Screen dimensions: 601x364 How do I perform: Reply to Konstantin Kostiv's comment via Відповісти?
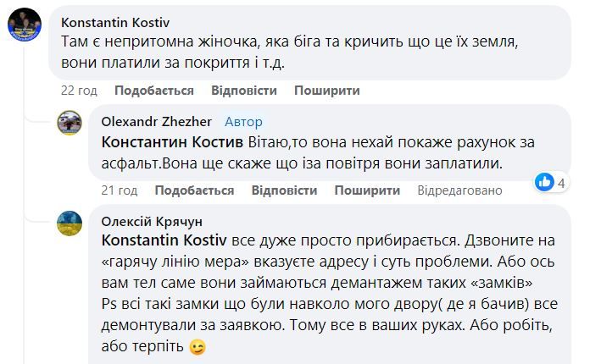pos(244,91)
